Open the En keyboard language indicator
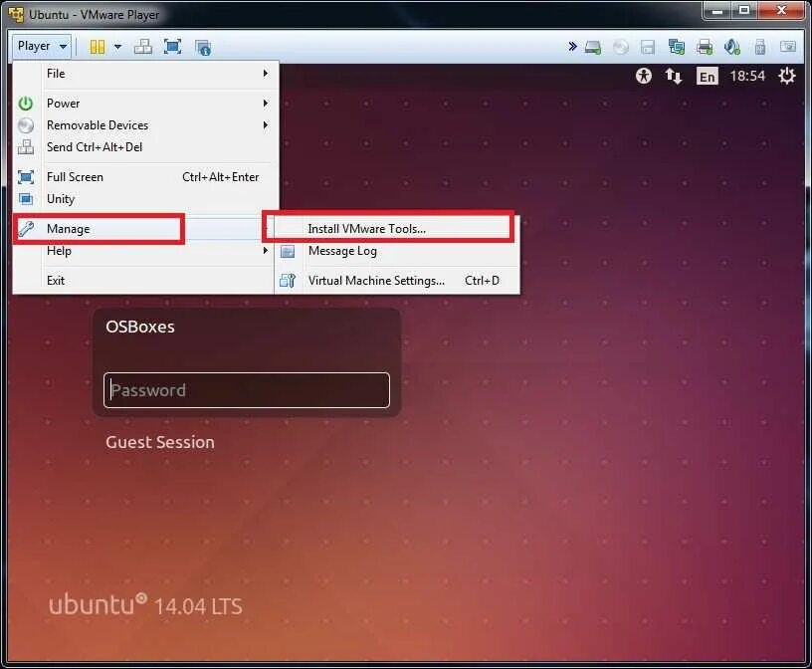 pyautogui.click(x=708, y=77)
